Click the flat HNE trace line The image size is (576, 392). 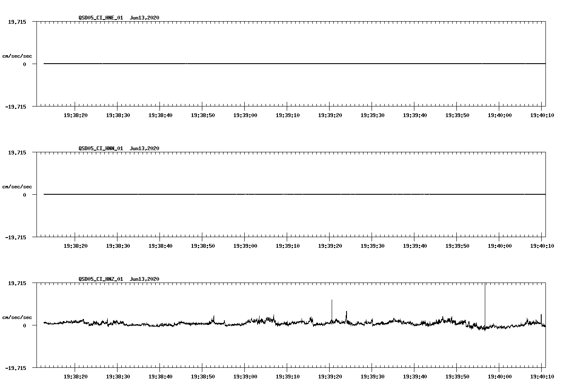(294, 64)
